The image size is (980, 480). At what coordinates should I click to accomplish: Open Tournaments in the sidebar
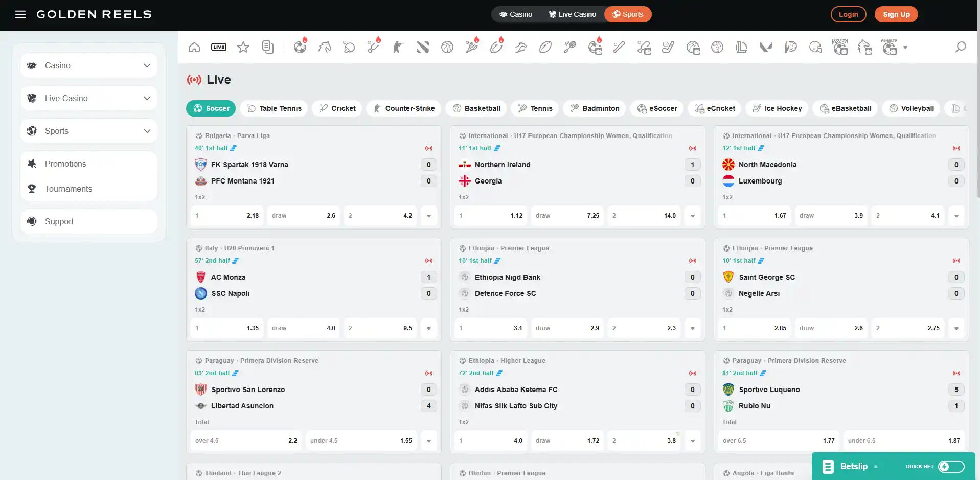[x=89, y=189]
